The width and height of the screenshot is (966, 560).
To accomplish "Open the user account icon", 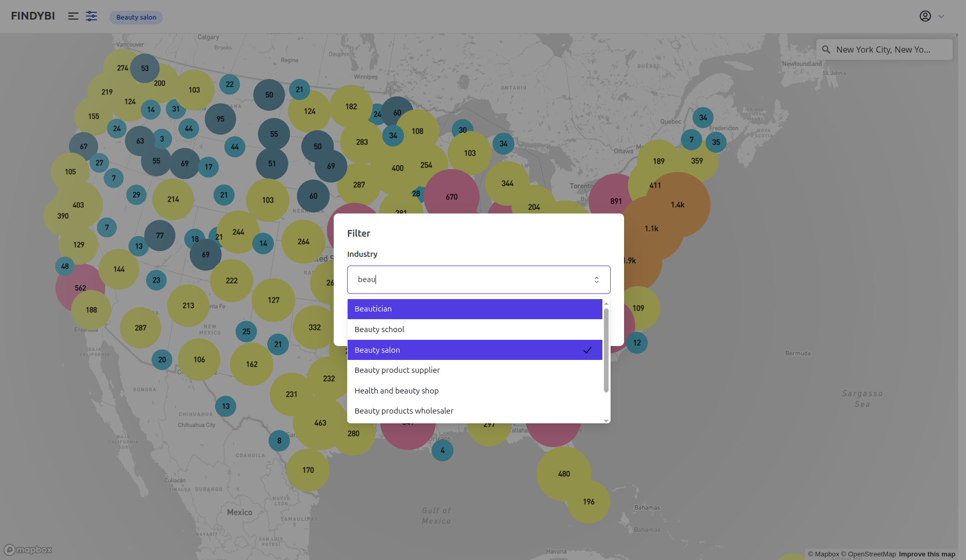I will [x=925, y=17].
